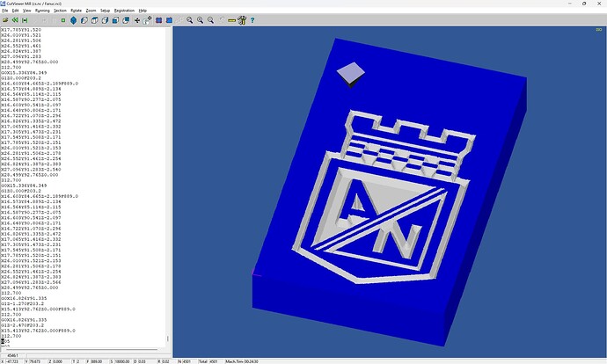
Task: Select the second cube view icon after the hexagon
Action: (94, 20)
